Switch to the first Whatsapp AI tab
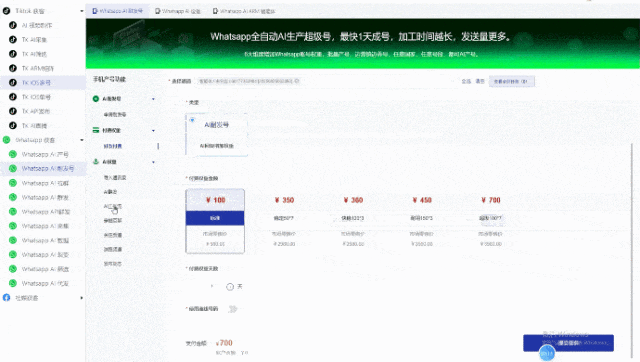Image resolution: width=640 pixels, height=362 pixels. [x=118, y=11]
